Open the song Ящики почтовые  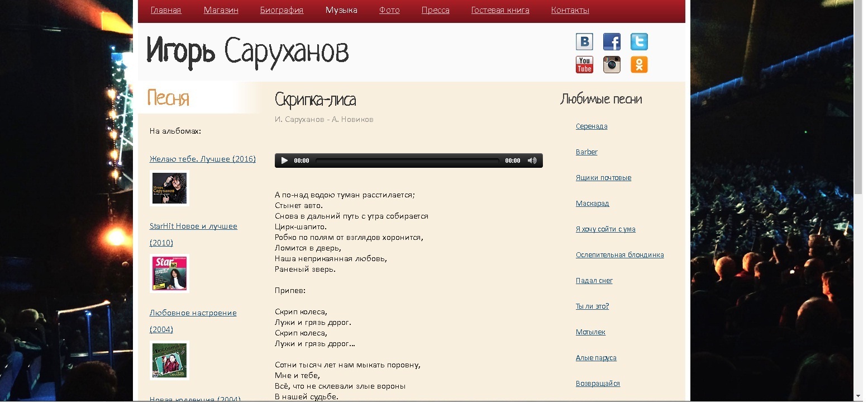tap(603, 178)
